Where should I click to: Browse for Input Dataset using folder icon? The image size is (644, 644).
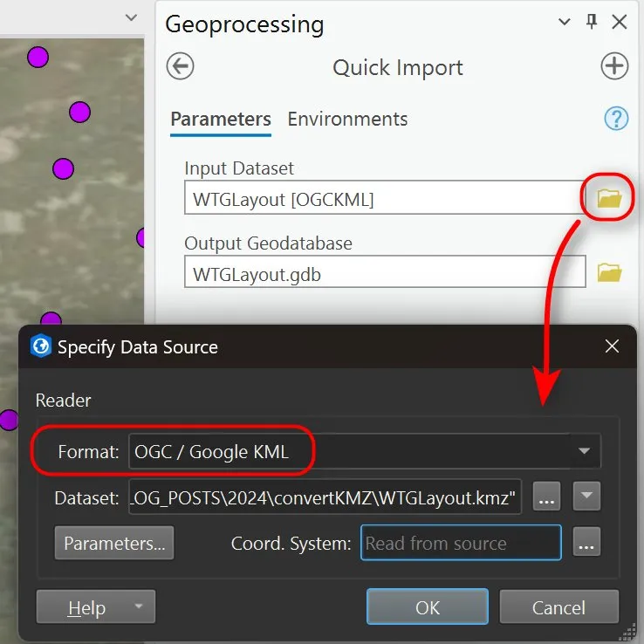[609, 198]
